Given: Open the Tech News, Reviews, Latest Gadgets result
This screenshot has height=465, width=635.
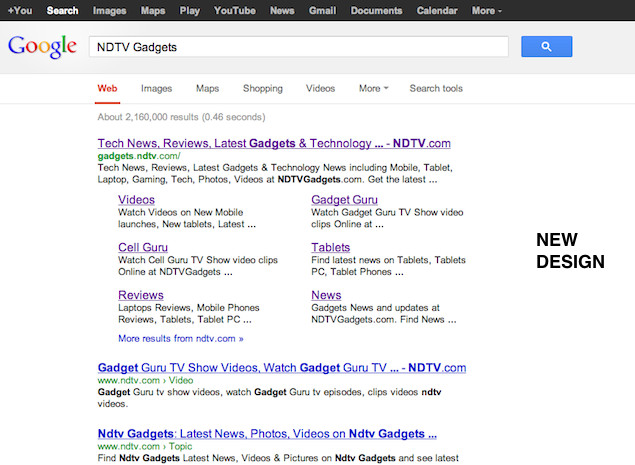Looking at the screenshot, I should pos(274,143).
